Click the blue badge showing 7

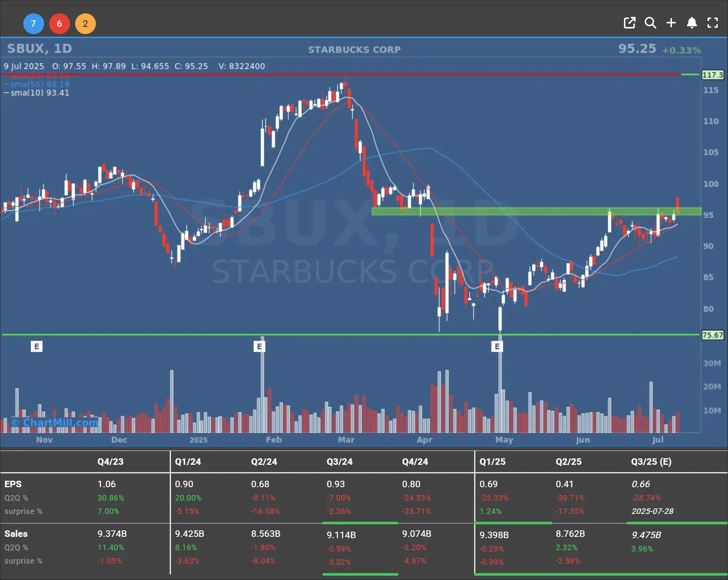tap(33, 24)
